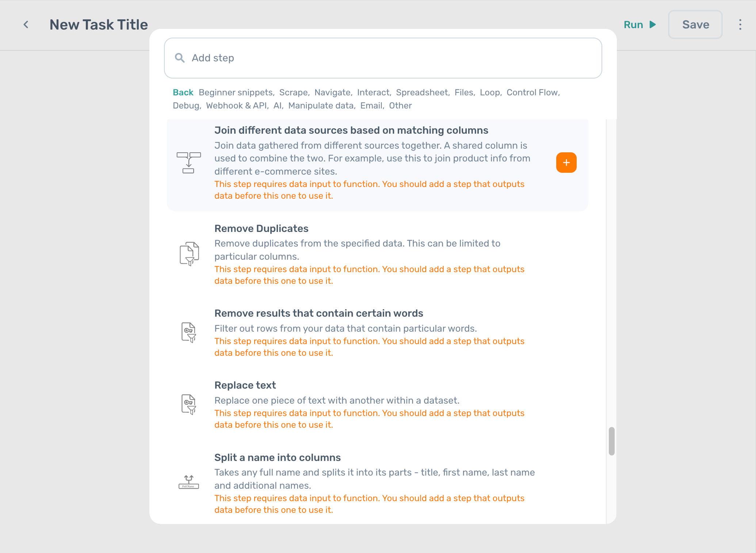Save the task
Screen dimensions: 756x553
[x=695, y=24]
